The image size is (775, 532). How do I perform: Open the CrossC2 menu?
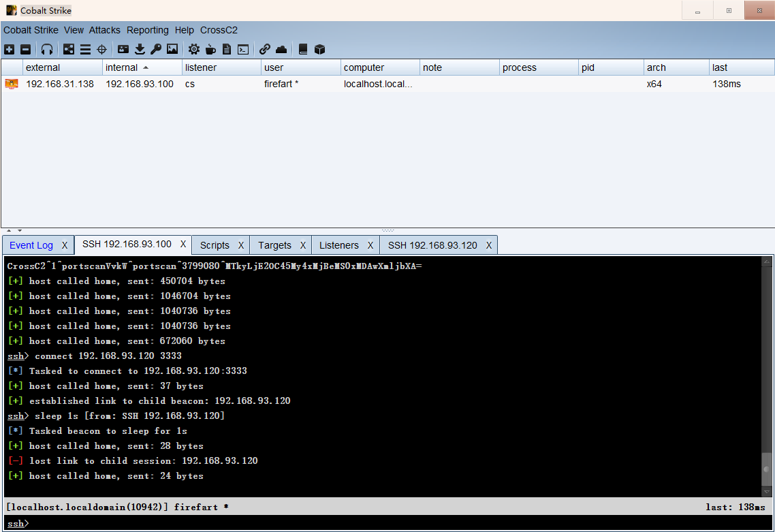click(x=219, y=30)
